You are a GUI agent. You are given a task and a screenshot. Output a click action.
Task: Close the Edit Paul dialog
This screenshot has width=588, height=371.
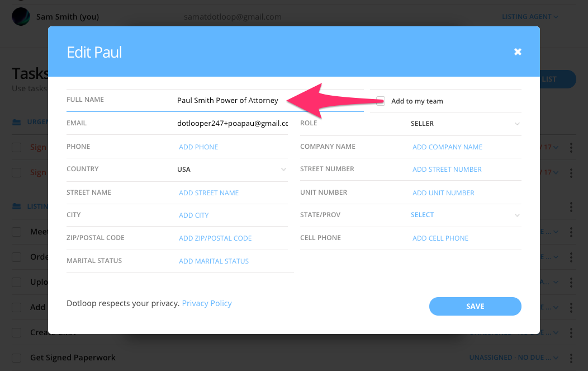click(518, 52)
